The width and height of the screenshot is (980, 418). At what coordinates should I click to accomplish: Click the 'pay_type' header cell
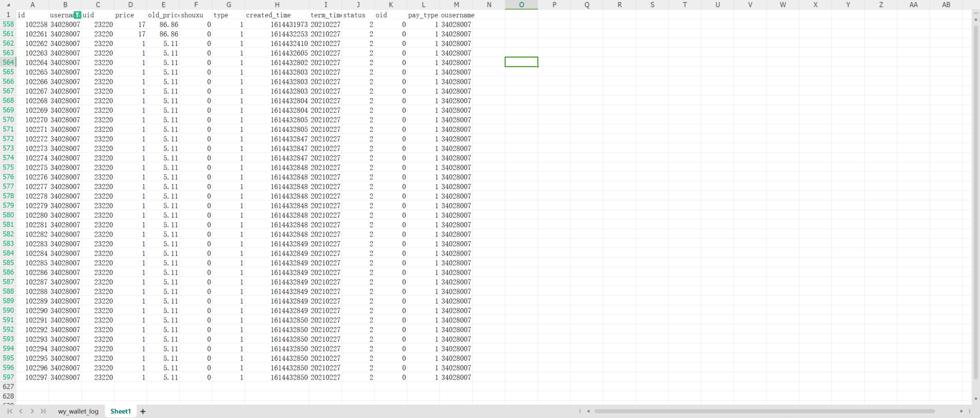[x=424, y=15]
